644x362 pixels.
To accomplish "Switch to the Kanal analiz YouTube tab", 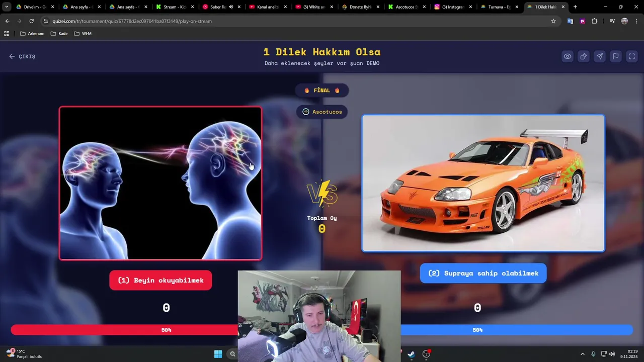I will click(268, 7).
